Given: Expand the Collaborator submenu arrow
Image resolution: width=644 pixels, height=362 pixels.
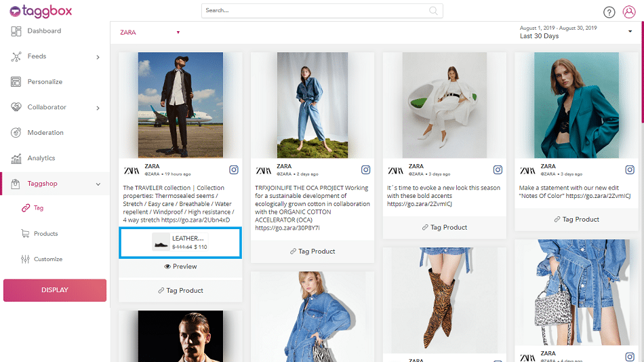Looking at the screenshot, I should (x=98, y=108).
